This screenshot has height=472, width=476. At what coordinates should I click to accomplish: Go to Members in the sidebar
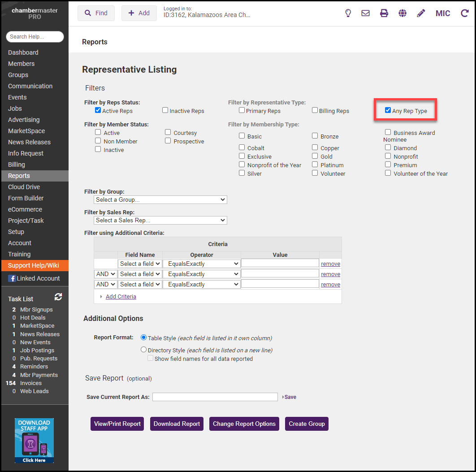[21, 64]
